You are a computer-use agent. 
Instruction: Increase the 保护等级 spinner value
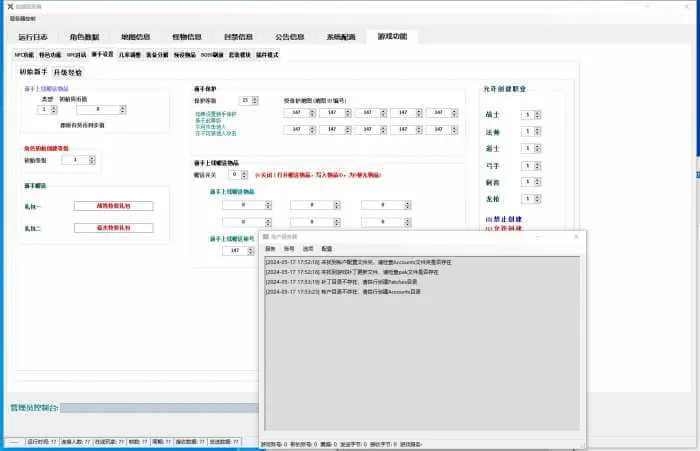[255, 99]
